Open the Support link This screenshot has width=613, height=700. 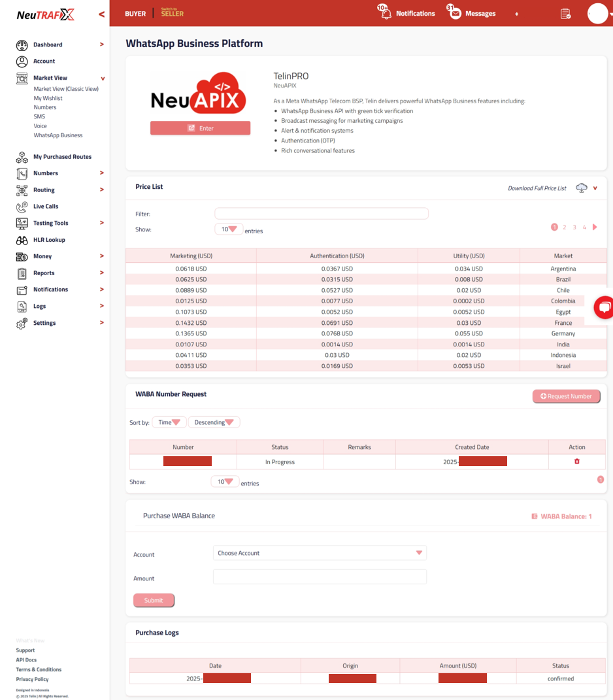[x=25, y=650]
